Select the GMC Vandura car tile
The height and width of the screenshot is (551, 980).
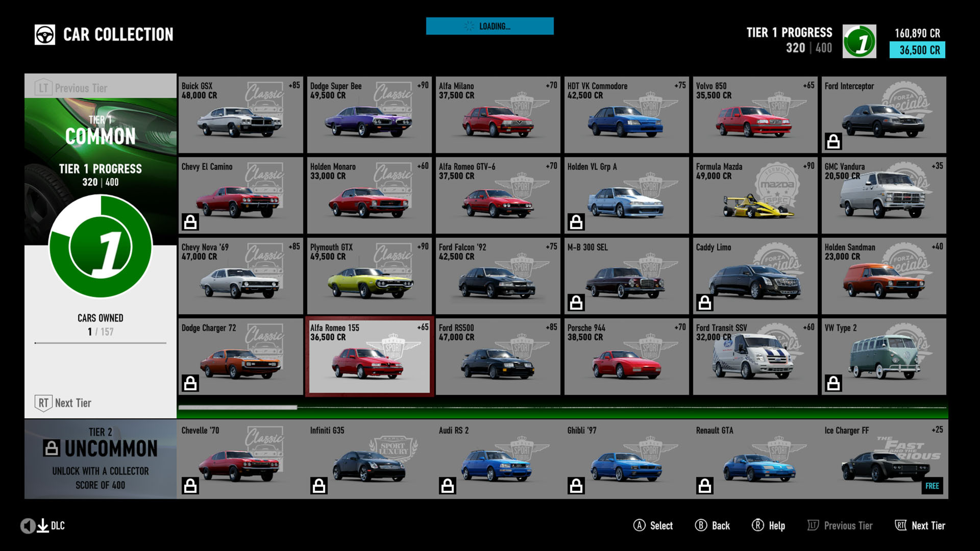[x=884, y=195]
